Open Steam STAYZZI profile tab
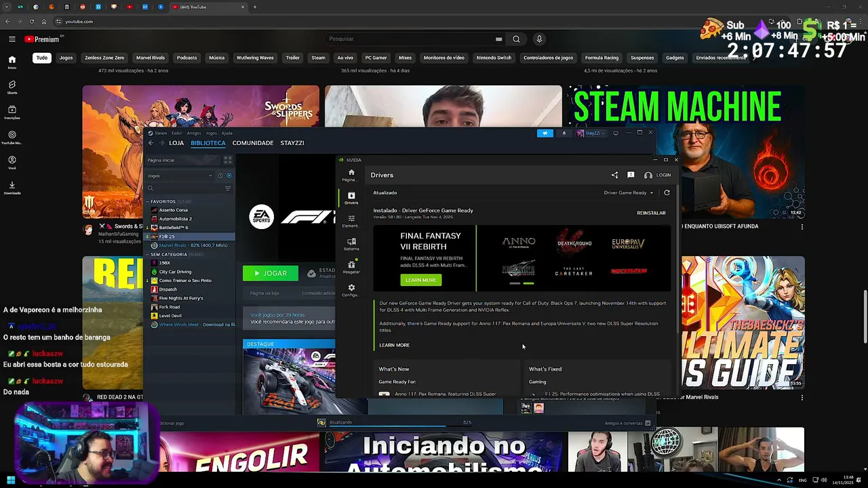Viewport: 868px width, 488px height. [x=292, y=143]
